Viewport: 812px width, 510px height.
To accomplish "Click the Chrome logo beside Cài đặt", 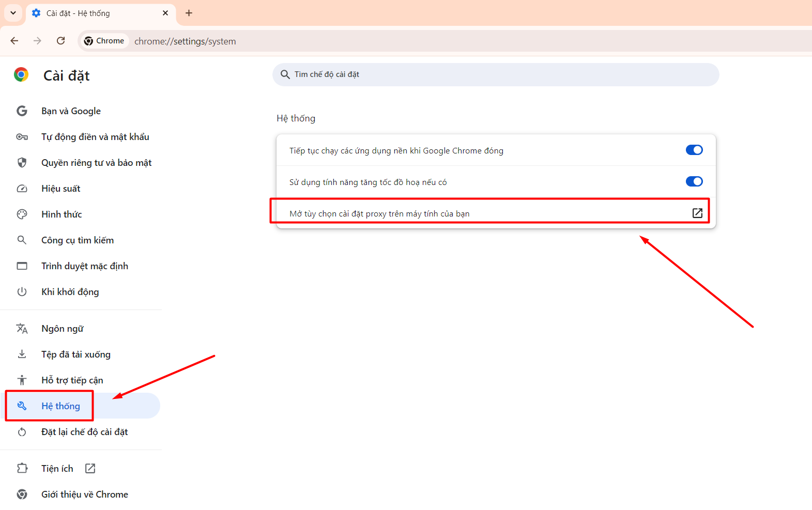I will tap(21, 75).
